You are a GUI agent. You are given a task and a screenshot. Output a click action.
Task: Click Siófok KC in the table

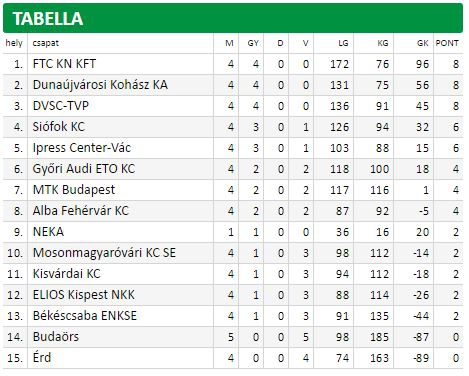click(59, 127)
